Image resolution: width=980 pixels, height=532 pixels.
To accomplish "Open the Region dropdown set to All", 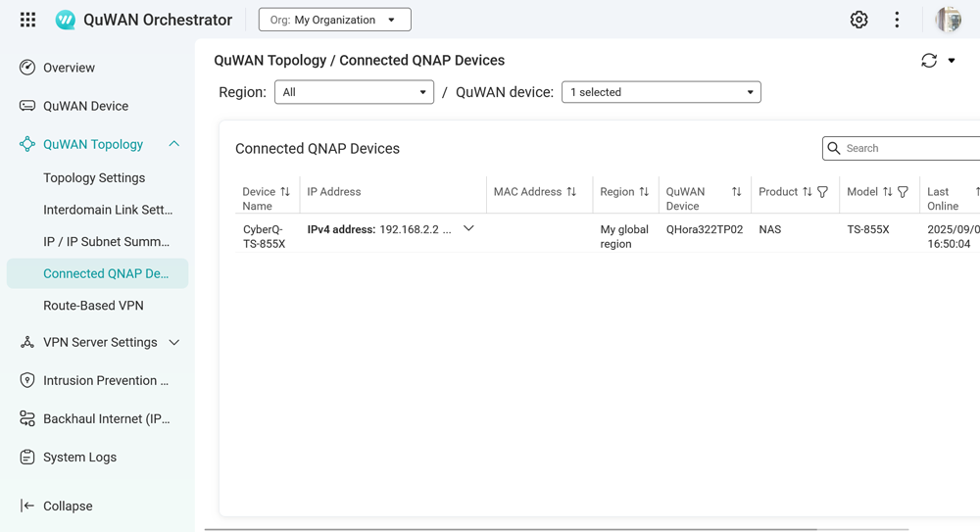I will point(354,92).
